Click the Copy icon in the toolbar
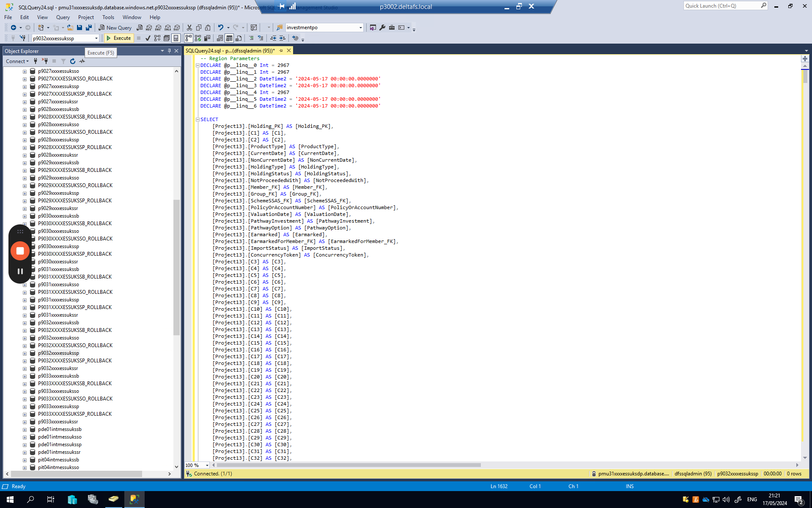This screenshot has height=508, width=812. [199, 28]
